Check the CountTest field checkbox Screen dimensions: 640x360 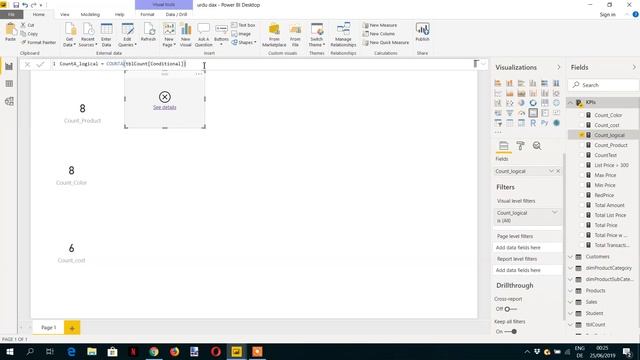[582, 155]
